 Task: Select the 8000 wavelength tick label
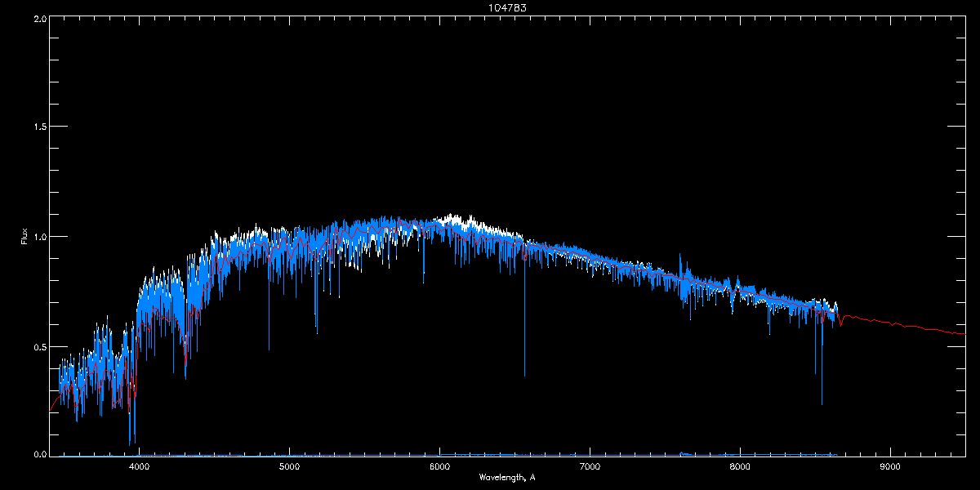click(x=740, y=467)
